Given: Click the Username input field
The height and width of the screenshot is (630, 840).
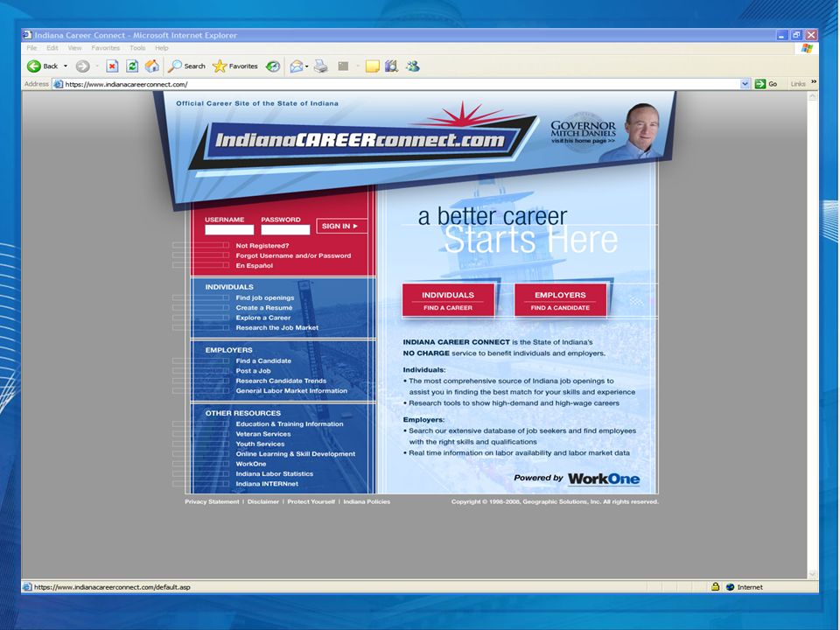Looking at the screenshot, I should point(229,230).
